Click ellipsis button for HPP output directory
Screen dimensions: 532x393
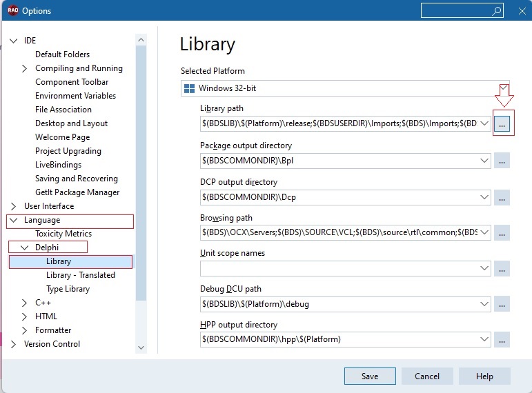[x=502, y=339]
